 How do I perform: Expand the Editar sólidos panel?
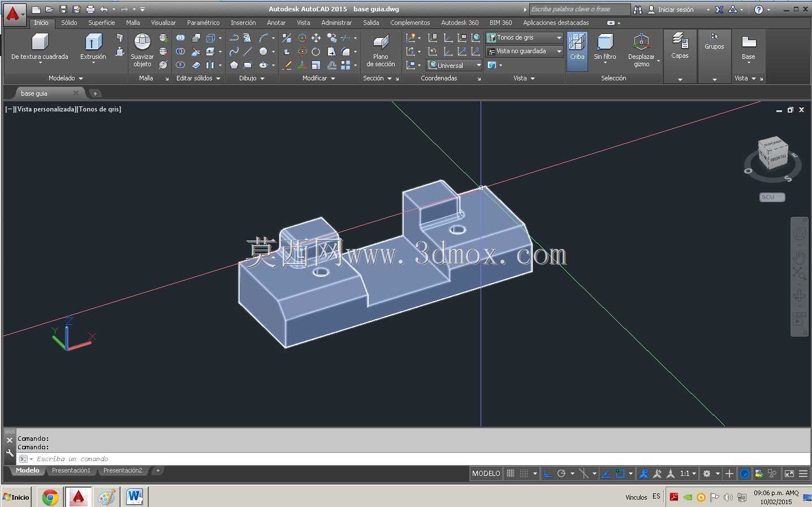click(198, 78)
